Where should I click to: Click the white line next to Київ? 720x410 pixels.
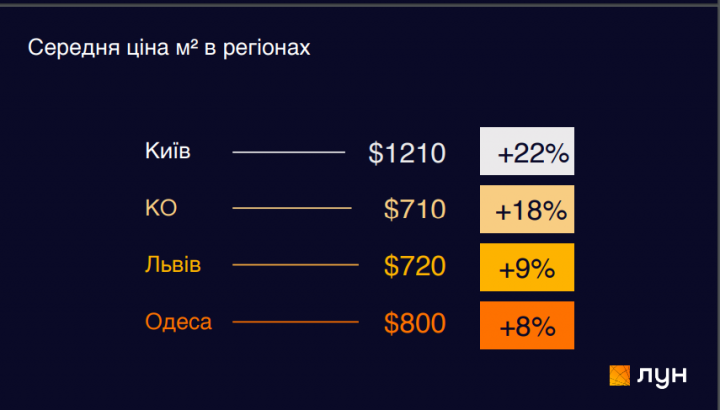pos(288,152)
